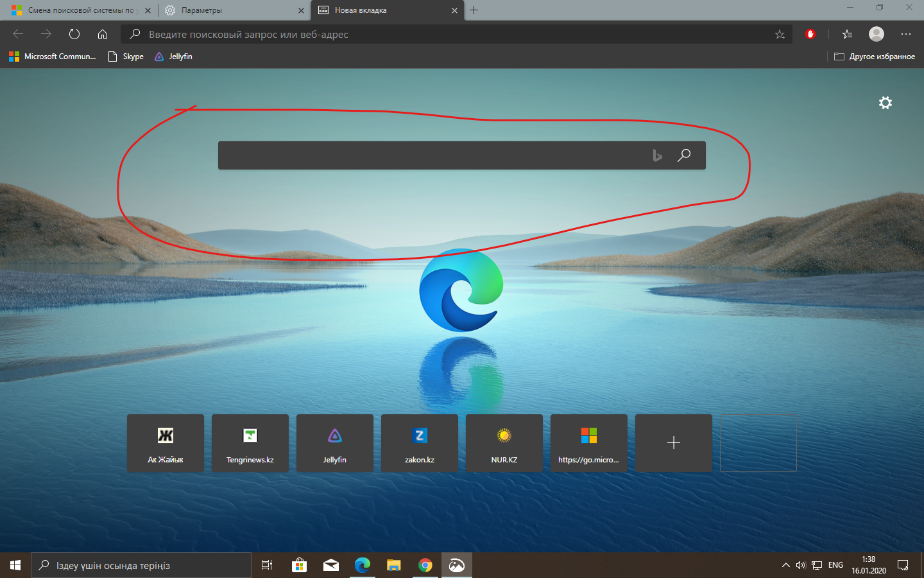The width and height of the screenshot is (924, 578).
Task: Open the Skype bookmark
Action: [x=126, y=57]
